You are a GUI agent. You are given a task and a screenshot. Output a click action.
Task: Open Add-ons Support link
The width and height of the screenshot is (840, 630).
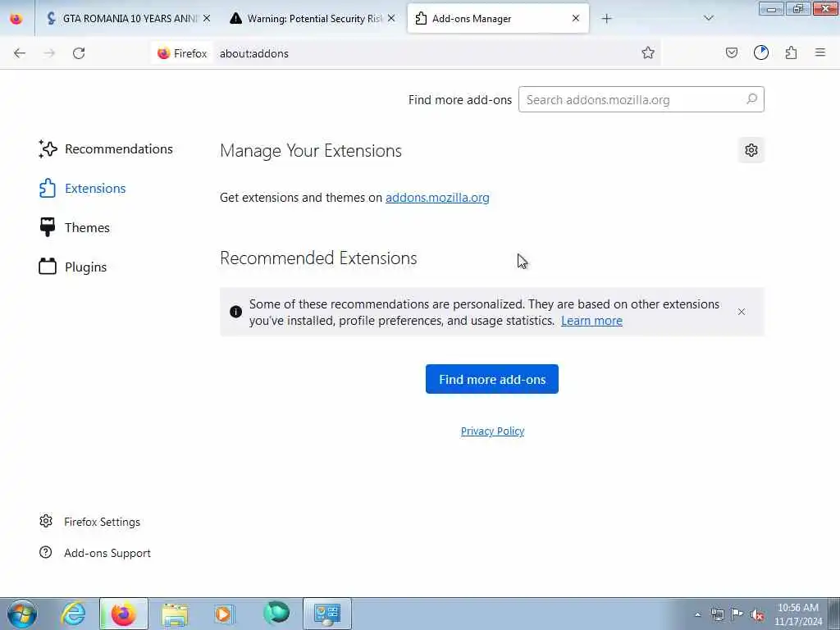coord(95,553)
